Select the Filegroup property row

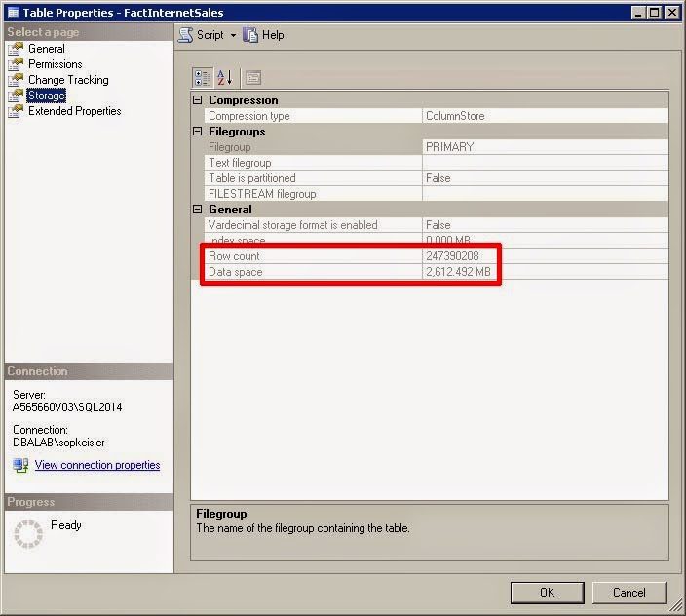click(437, 147)
